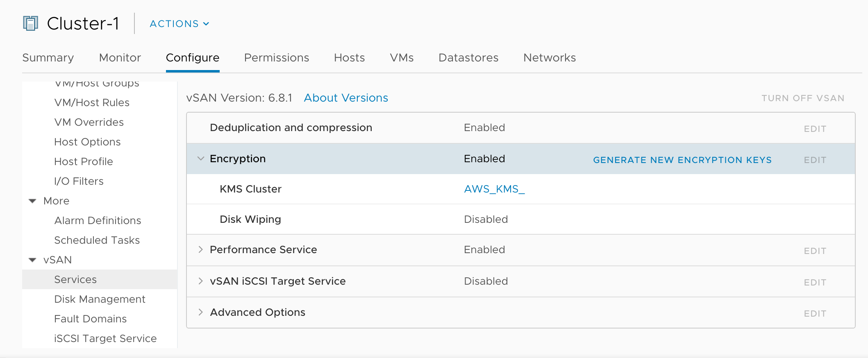868x358 pixels.
Task: Edit Deduplication and compression settings
Action: [814, 129]
